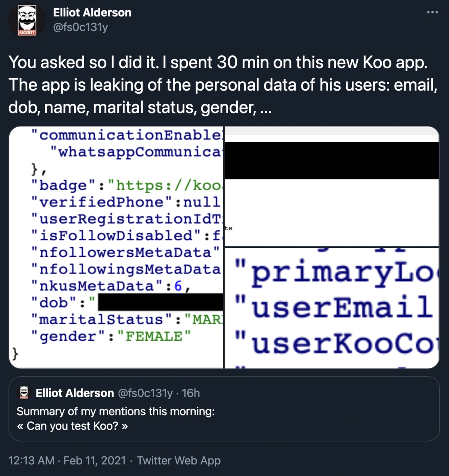This screenshot has height=476, width=449.
Task: Click Elliot Alderson name in quoted tweet
Action: 74,393
